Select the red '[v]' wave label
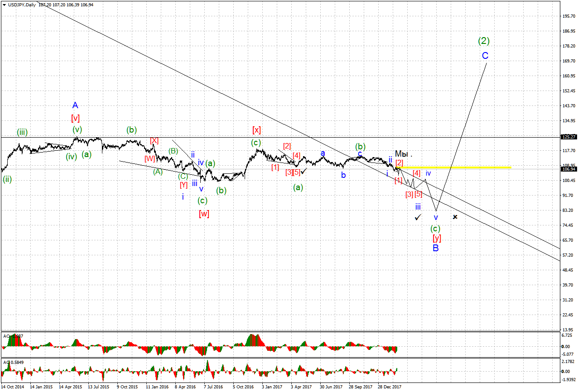This screenshot has width=578, height=392. 75,118
